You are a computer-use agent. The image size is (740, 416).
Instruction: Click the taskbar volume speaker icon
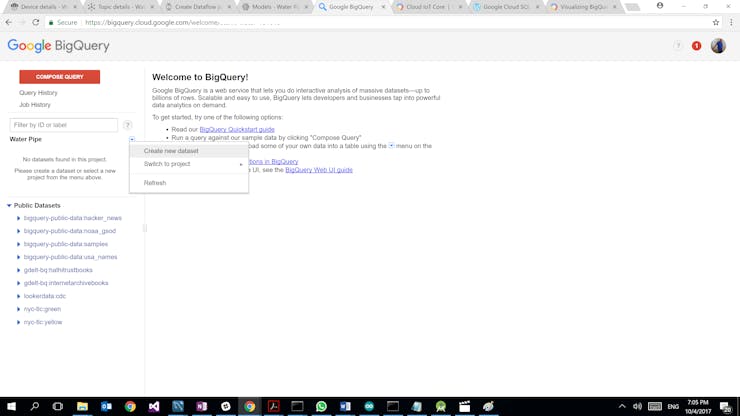(637, 407)
